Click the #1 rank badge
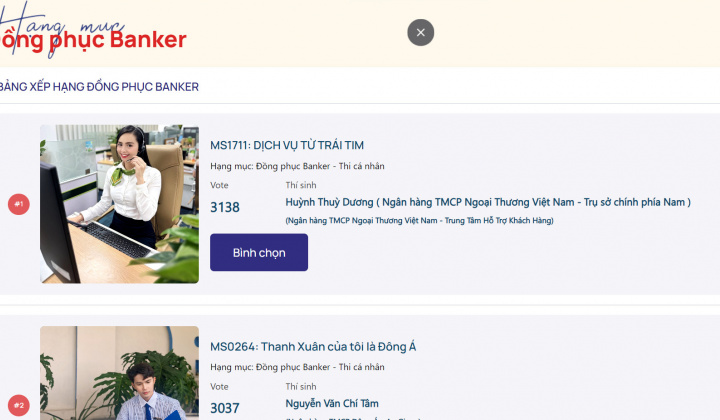This screenshot has width=720, height=420. pyautogui.click(x=19, y=204)
